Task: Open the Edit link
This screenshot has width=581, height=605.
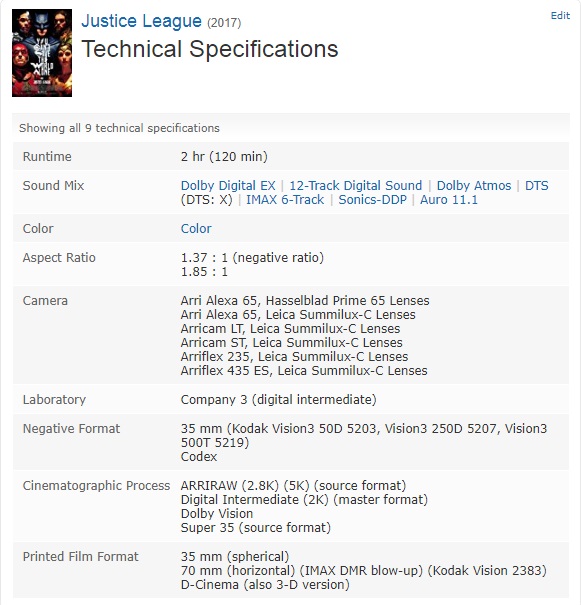Action: pyautogui.click(x=560, y=15)
